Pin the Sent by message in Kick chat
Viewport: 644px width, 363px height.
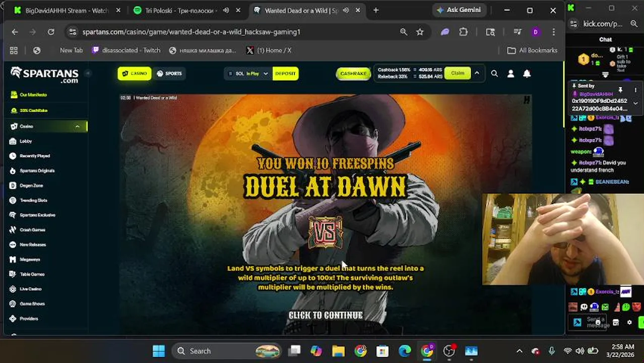pyautogui.click(x=620, y=90)
